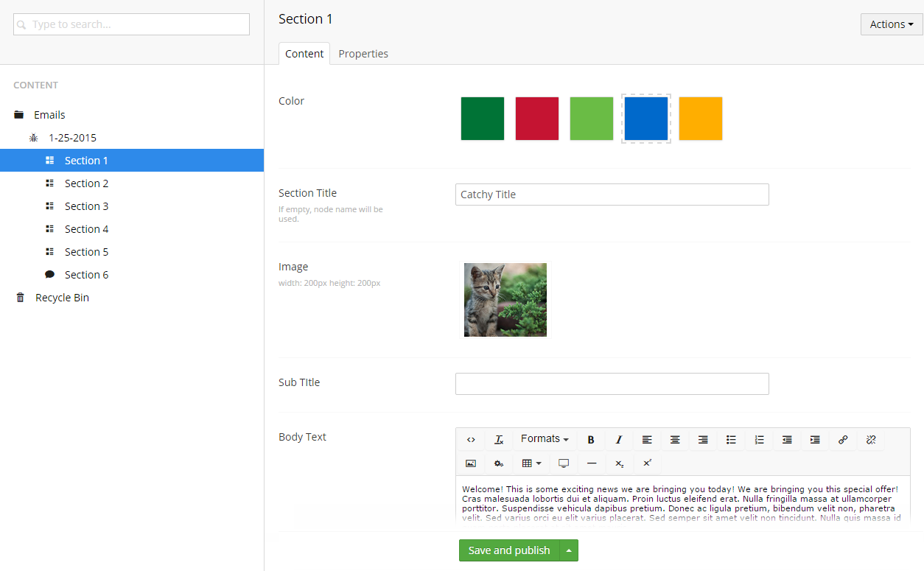Screen dimensions: 924x571
Task: Insert a horizontal rule line
Action: (592, 463)
